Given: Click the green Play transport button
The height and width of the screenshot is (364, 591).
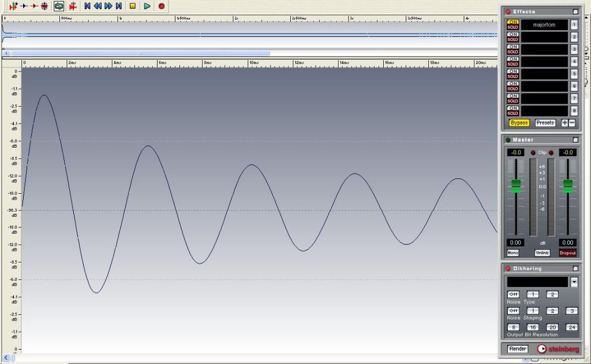Looking at the screenshot, I should coord(147,6).
